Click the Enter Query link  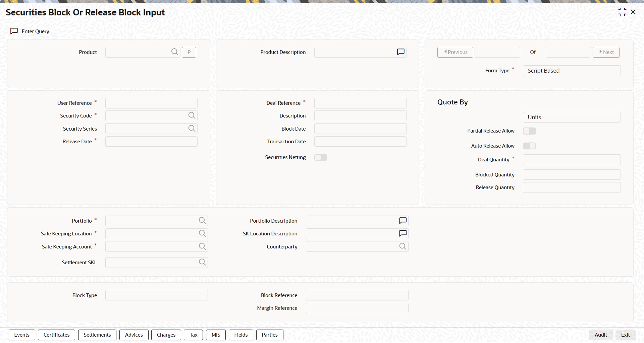tap(35, 31)
